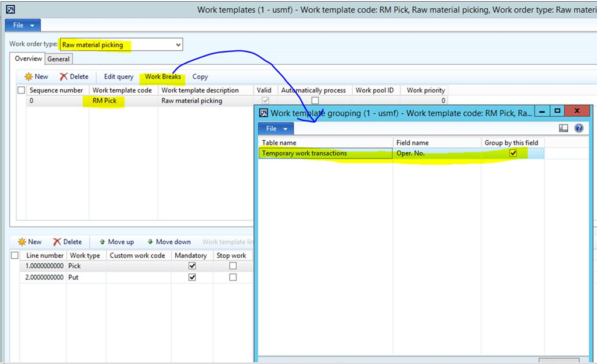Click the Edit query button

(x=118, y=77)
